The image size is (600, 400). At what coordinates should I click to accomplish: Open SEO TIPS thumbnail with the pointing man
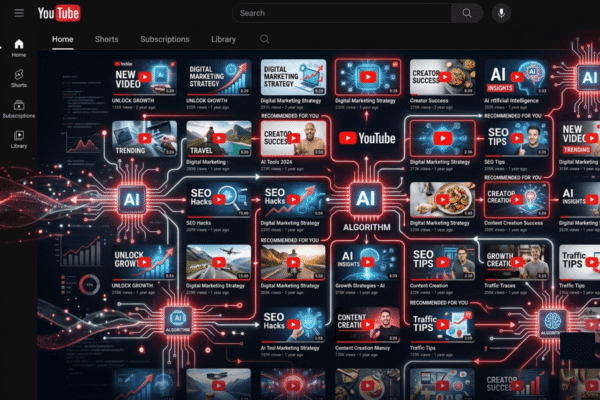(517, 139)
